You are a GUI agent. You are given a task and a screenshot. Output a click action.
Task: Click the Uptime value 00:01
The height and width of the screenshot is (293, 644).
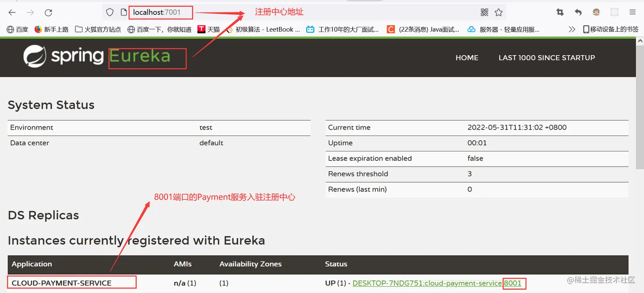coord(477,143)
